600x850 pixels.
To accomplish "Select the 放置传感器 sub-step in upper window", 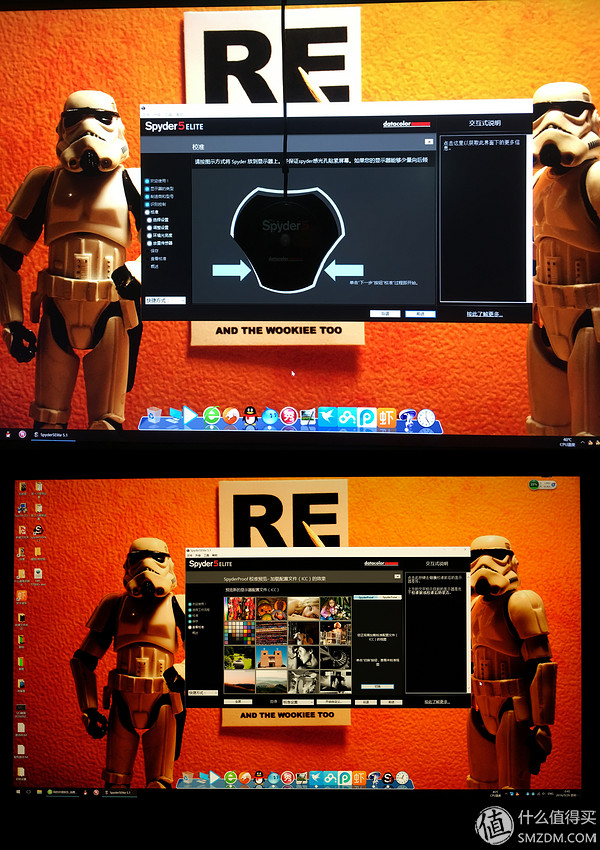I will point(160,243).
